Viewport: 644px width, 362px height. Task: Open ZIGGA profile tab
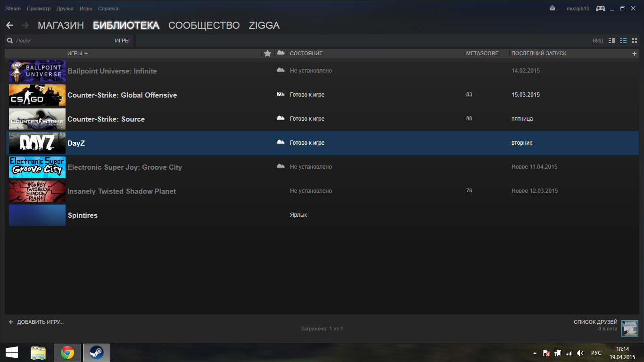pyautogui.click(x=264, y=25)
